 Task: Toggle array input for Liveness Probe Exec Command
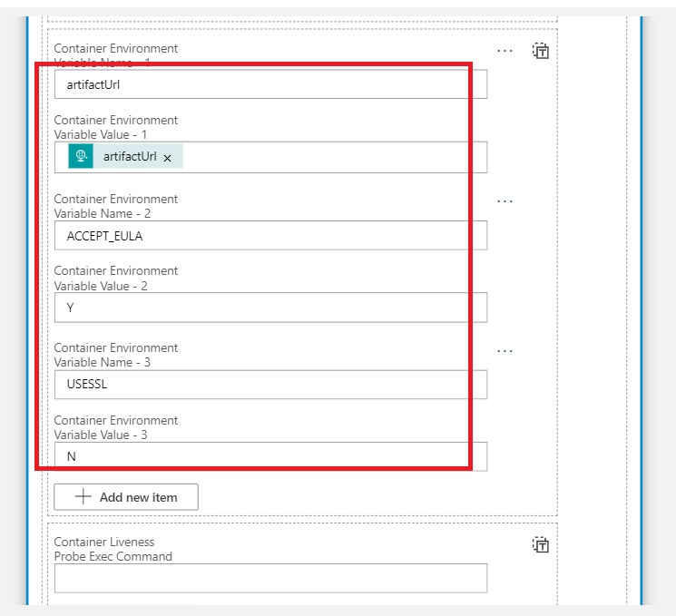[541, 544]
